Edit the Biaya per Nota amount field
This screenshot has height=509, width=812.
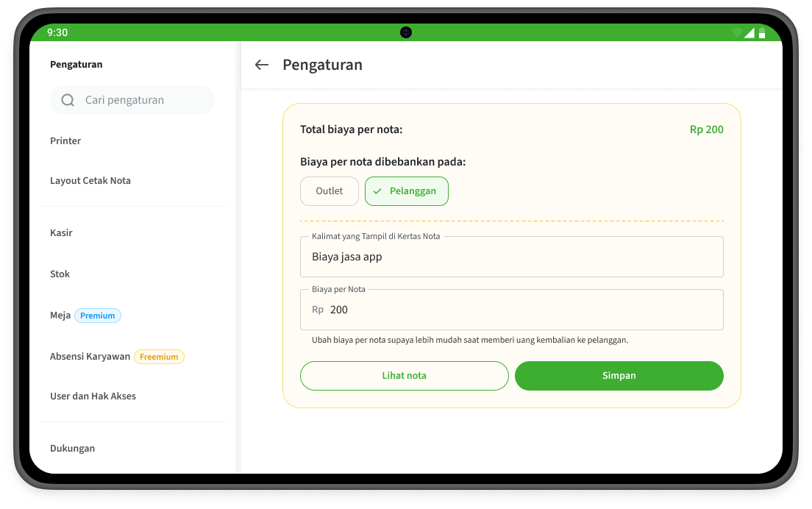[x=512, y=310]
